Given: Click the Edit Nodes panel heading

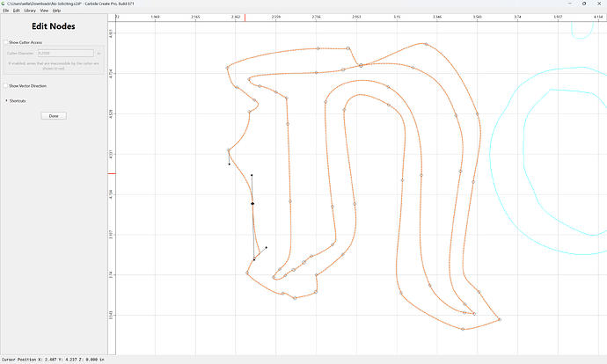Looking at the screenshot, I should (x=54, y=26).
